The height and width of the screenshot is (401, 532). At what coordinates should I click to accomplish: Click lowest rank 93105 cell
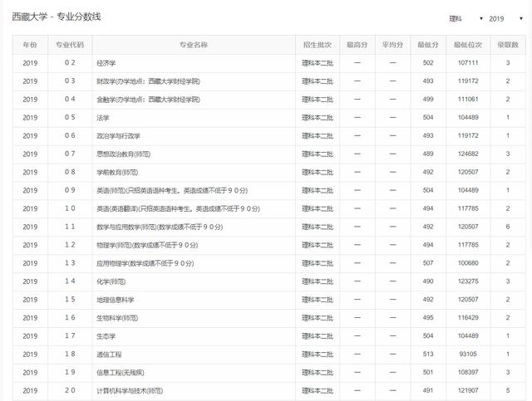(x=468, y=355)
